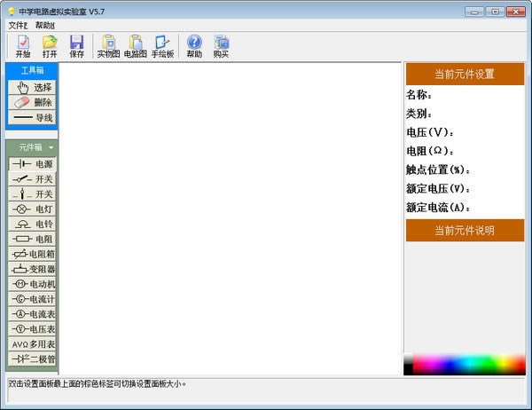Activate the 选择 hand selection tool
This screenshot has width=532, height=410.
[32, 87]
